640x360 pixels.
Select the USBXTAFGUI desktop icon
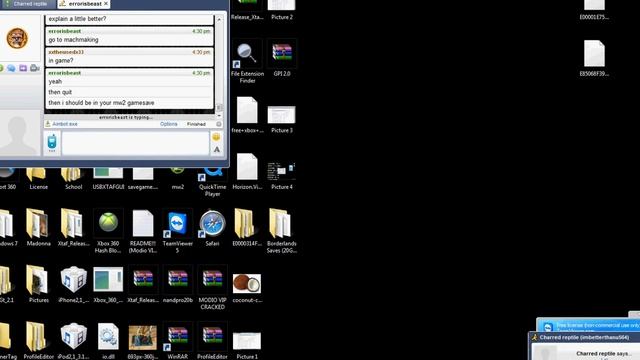click(108, 180)
